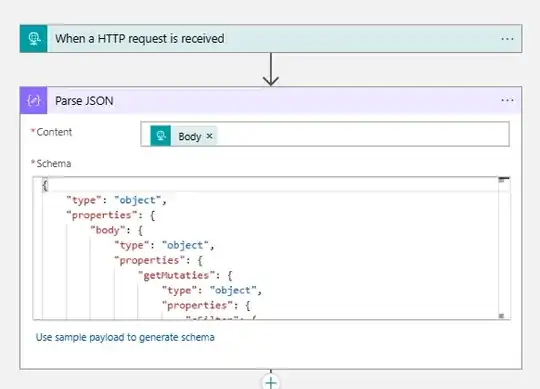
Task: Click the first "properties": { schema line
Action: (111, 215)
